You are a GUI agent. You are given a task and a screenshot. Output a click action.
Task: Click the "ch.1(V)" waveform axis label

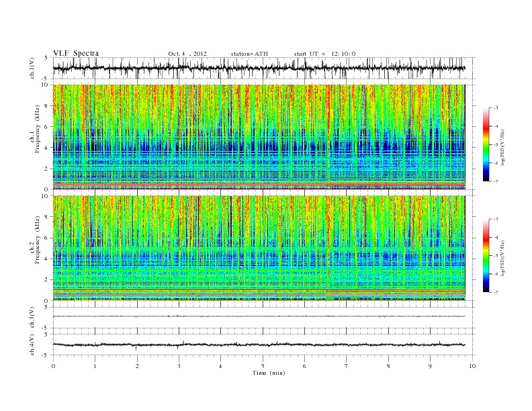point(32,68)
